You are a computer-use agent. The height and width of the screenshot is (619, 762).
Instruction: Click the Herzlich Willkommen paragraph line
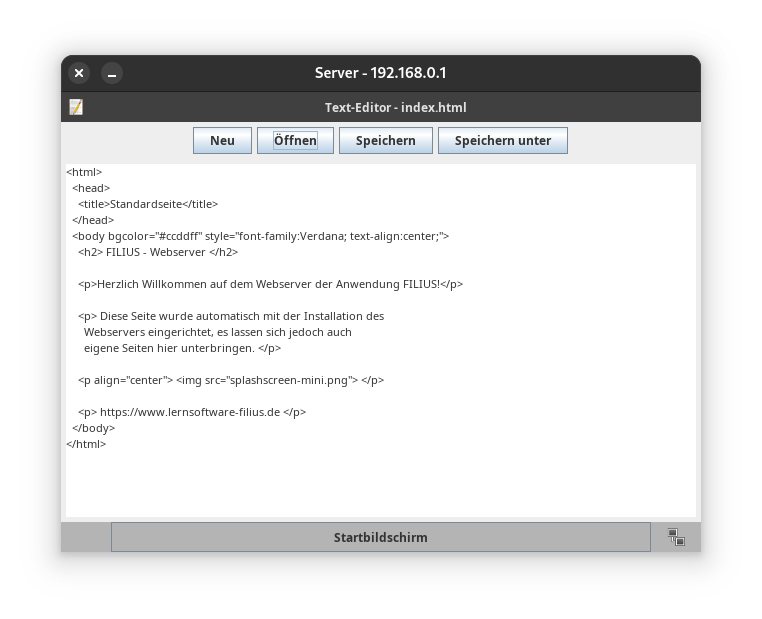(270, 284)
